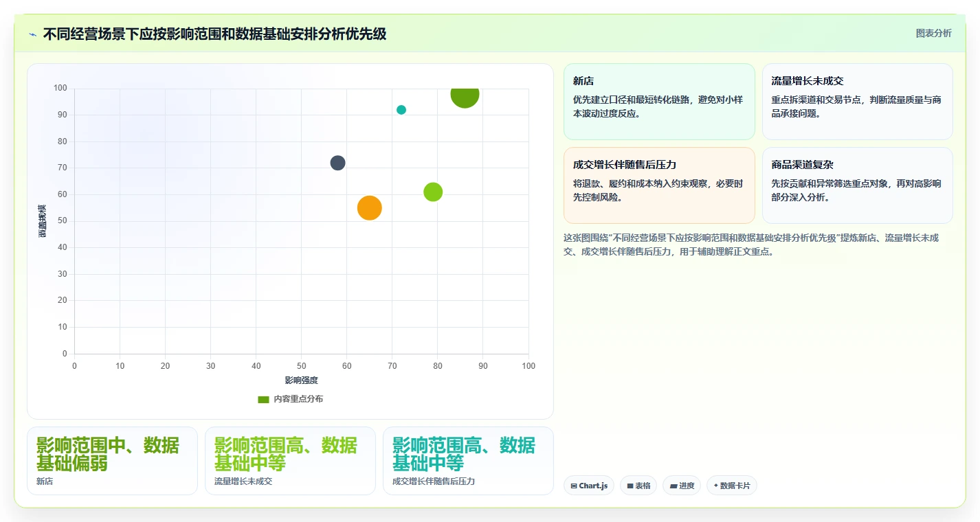
Task: Click the 影响范围中、数据基础偏弱 stat card
Action: click(x=112, y=461)
